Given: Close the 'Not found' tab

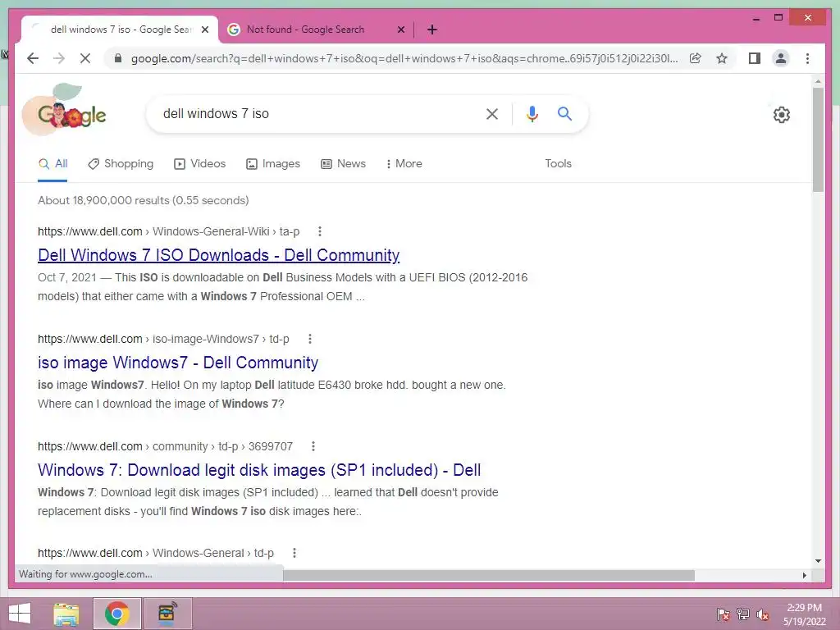Looking at the screenshot, I should (x=400, y=30).
